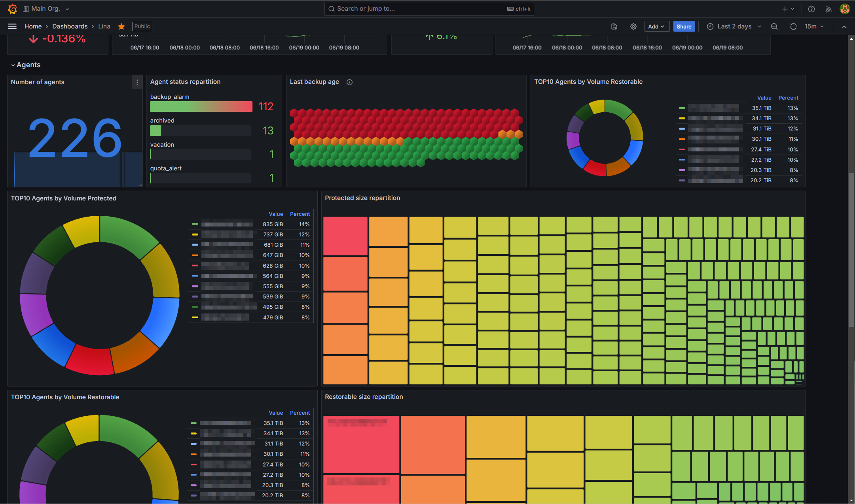Click the Grafana logo icon
855x504 pixels.
click(12, 9)
